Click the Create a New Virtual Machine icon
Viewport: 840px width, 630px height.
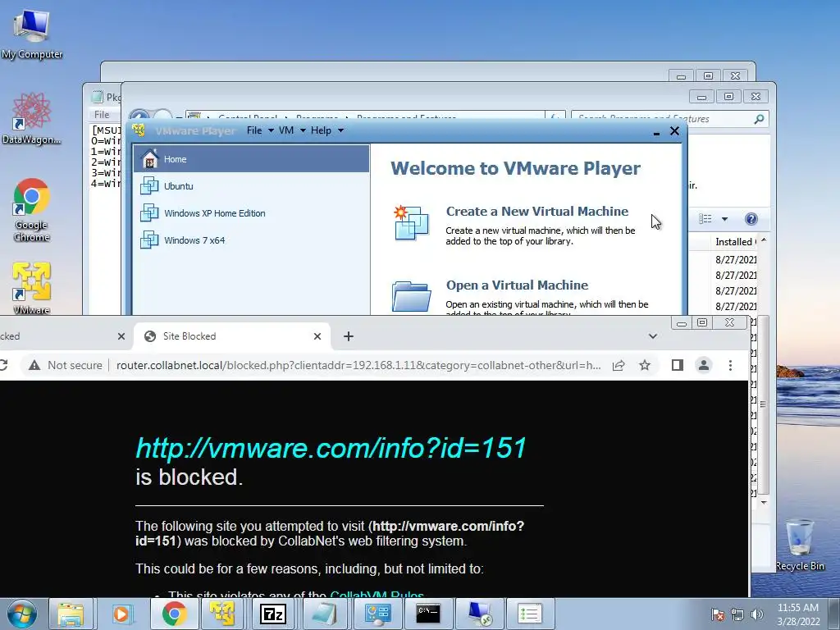coord(411,222)
